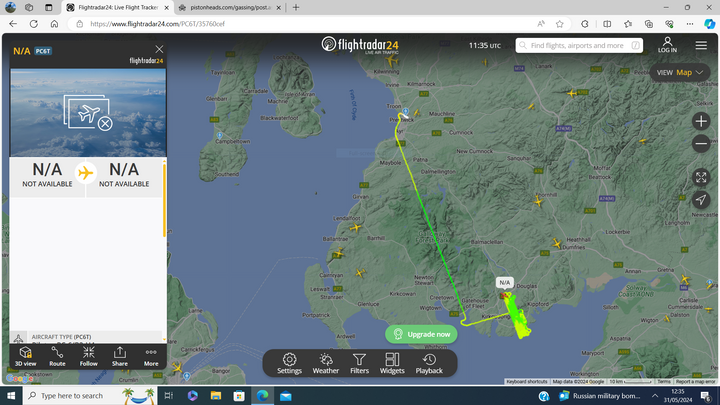This screenshot has width=720, height=405.
Task: Click the browser address bar URL
Action: point(158,24)
